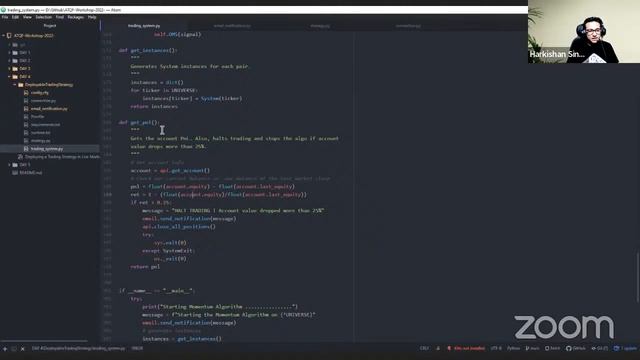Open the Selection menu
The height and width of the screenshot is (360, 640).
click(x=43, y=17)
